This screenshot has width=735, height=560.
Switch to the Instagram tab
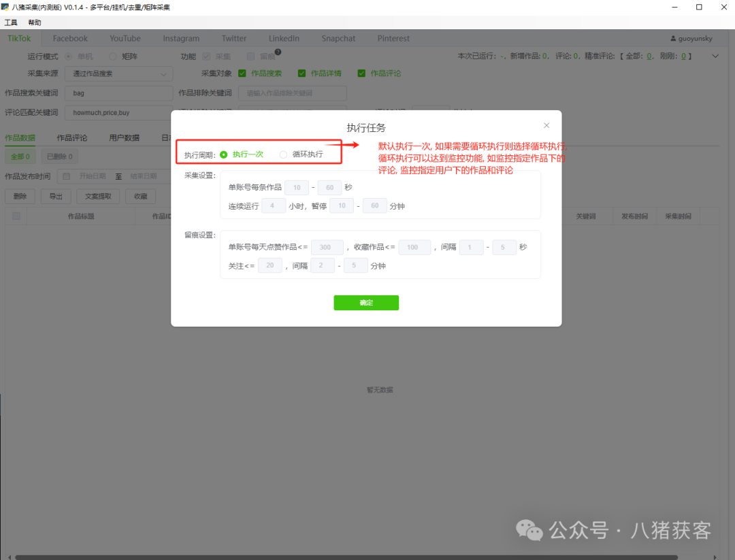click(x=182, y=38)
